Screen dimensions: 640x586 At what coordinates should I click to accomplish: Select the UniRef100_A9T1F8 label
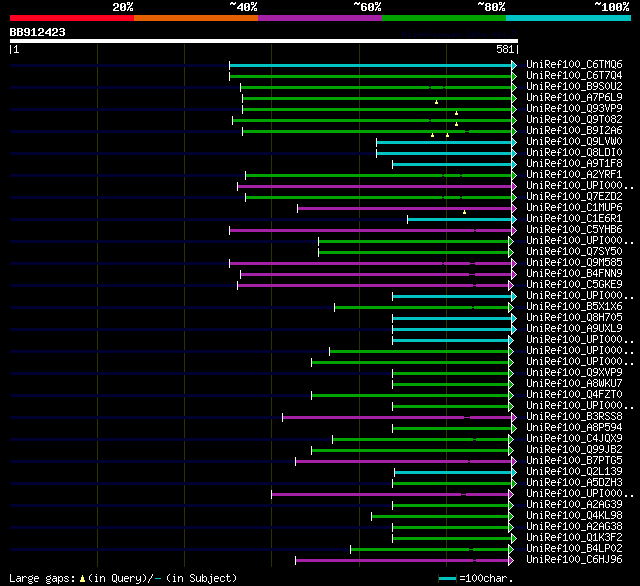[x=574, y=164]
